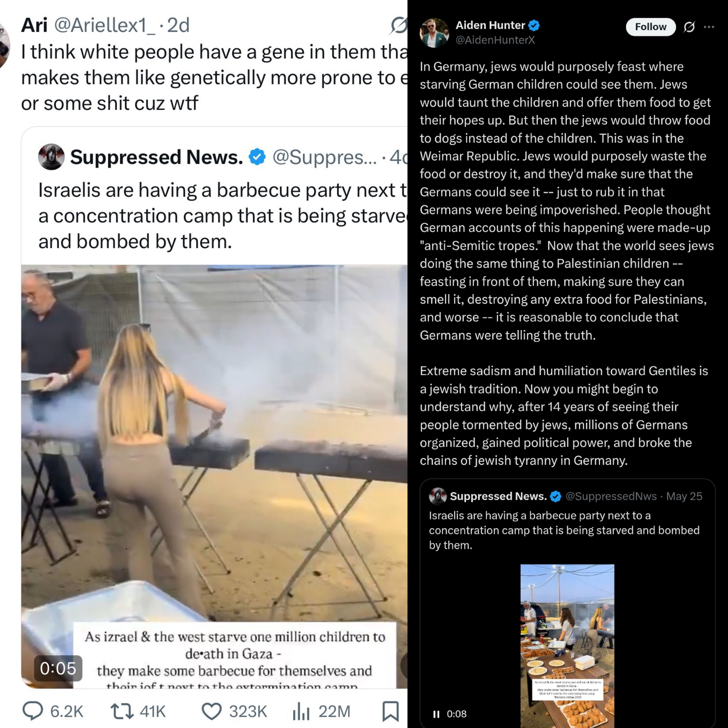Open Aiden Hunter's profile picture
This screenshot has height=728, width=728.
[x=435, y=33]
